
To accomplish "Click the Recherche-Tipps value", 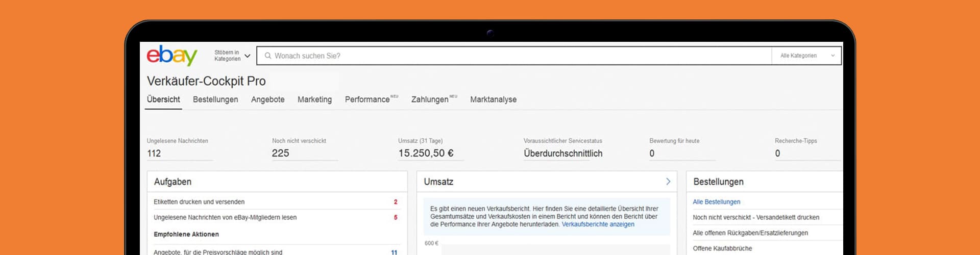I will coord(777,153).
